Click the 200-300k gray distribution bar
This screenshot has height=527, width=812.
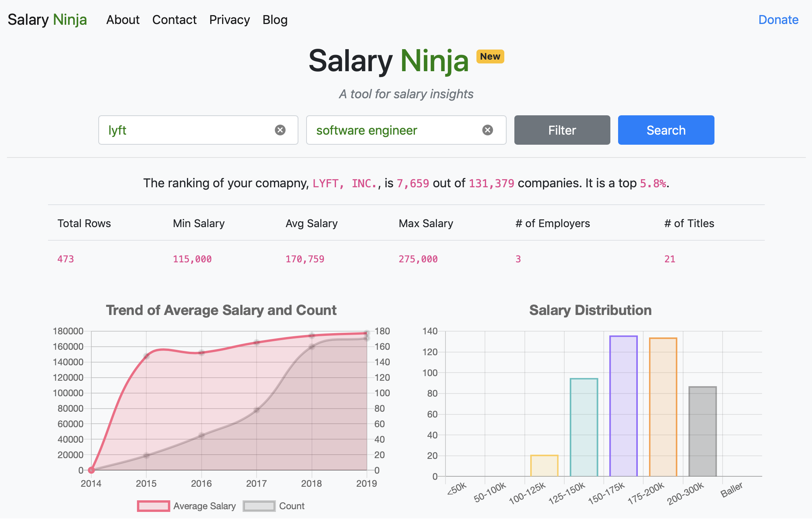click(x=702, y=431)
